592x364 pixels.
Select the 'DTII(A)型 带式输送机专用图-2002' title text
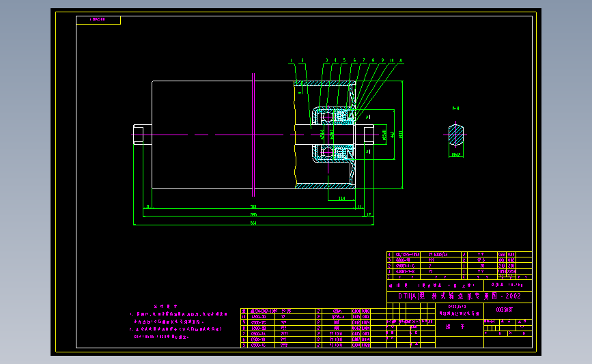coord(460,296)
